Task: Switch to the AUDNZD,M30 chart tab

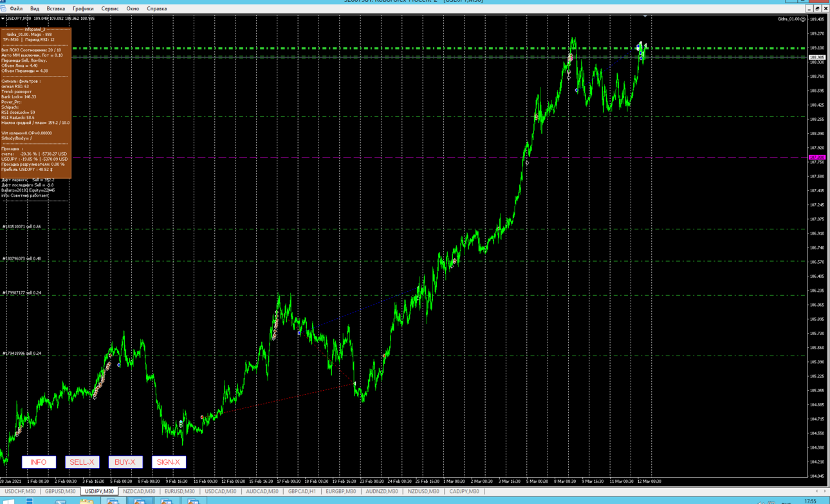Action: point(382,492)
